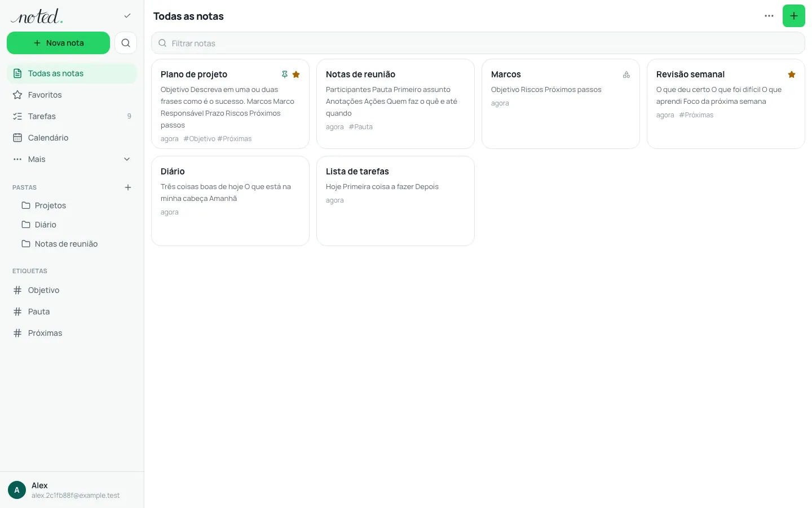The width and height of the screenshot is (812, 508).
Task: Click the Filtrar notas input field
Action: (x=478, y=43)
